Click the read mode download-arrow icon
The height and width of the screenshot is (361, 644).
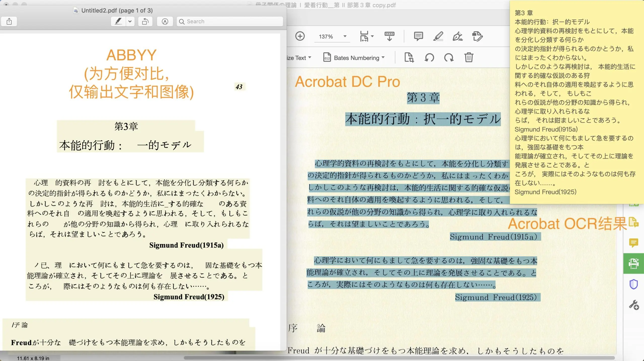pyautogui.click(x=389, y=36)
